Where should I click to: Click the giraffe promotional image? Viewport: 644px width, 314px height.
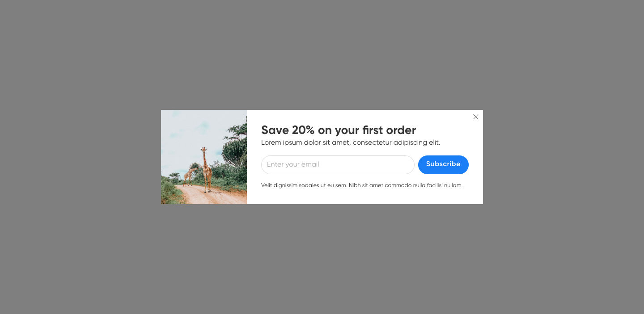coord(204,157)
